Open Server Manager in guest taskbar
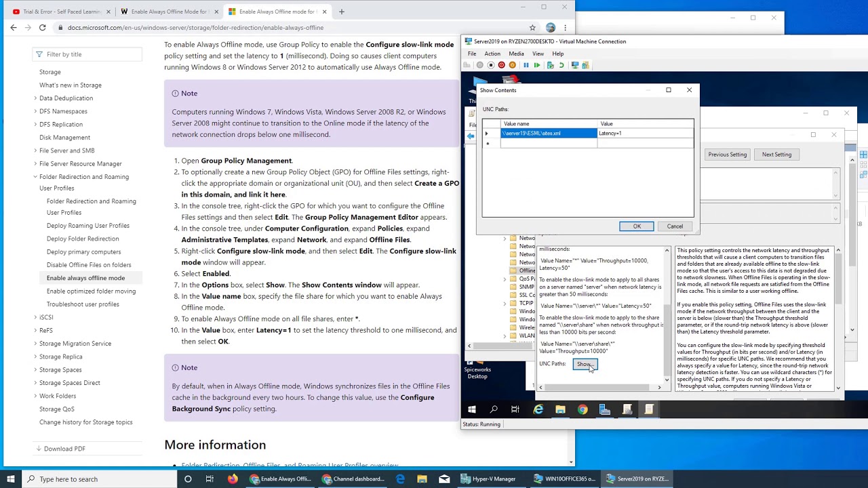The width and height of the screenshot is (868, 488). point(605,409)
